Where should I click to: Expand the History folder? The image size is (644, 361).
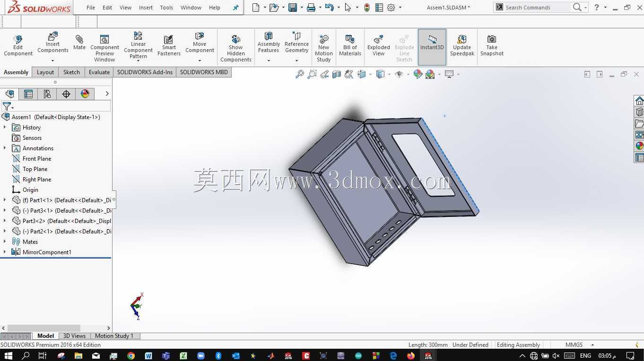tap(5, 128)
